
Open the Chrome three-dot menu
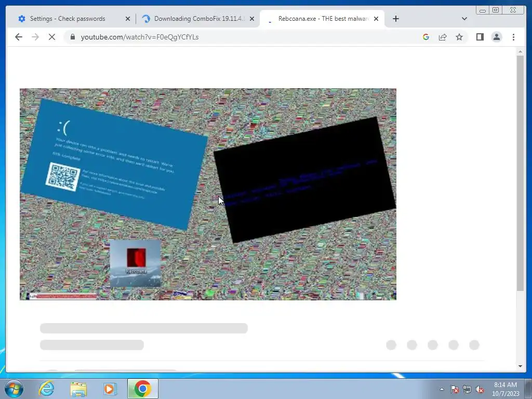tap(514, 37)
